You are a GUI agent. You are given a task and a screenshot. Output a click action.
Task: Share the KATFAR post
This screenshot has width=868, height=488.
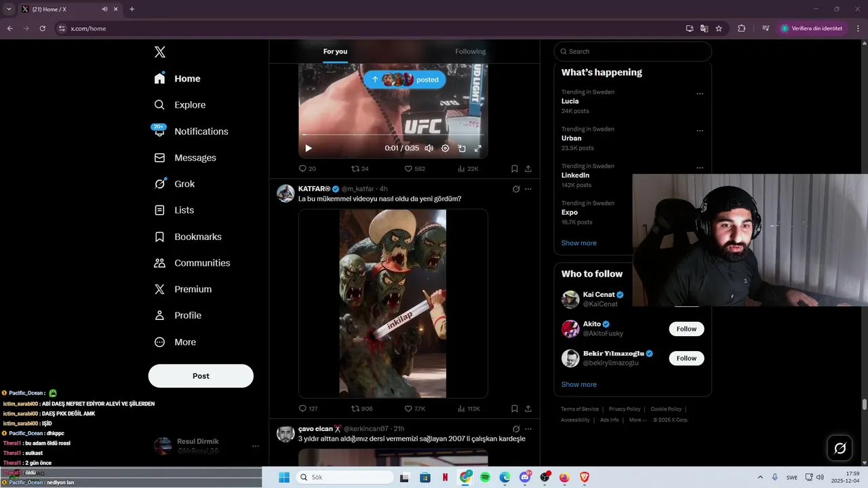tap(528, 409)
